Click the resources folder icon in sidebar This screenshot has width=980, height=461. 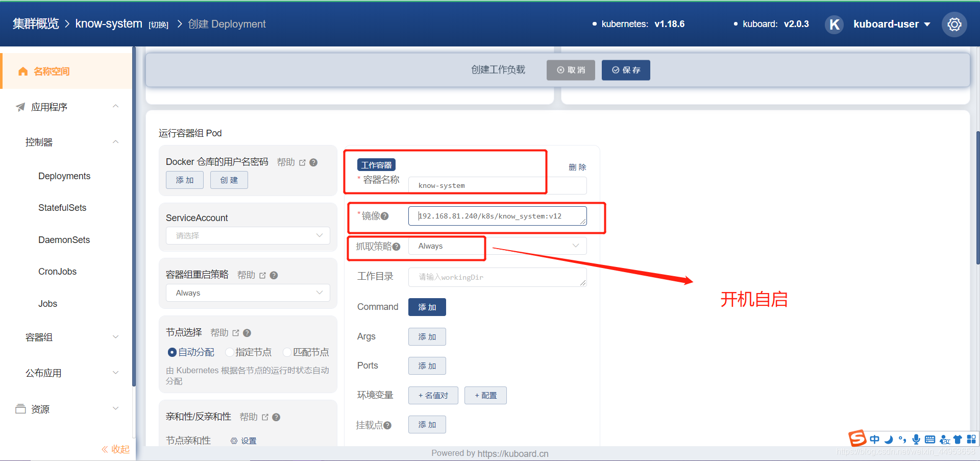click(20, 409)
